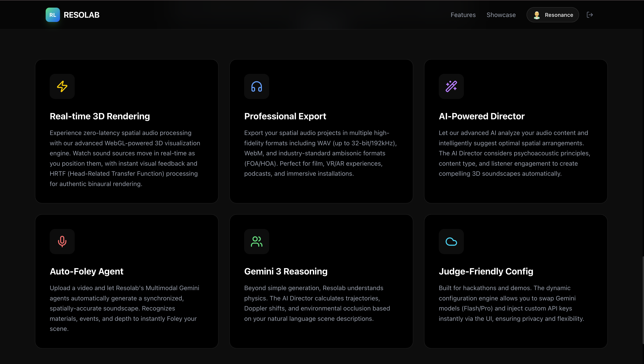Select the Real-time 3D Rendering heading
Image resolution: width=644 pixels, height=364 pixels.
pos(100,116)
